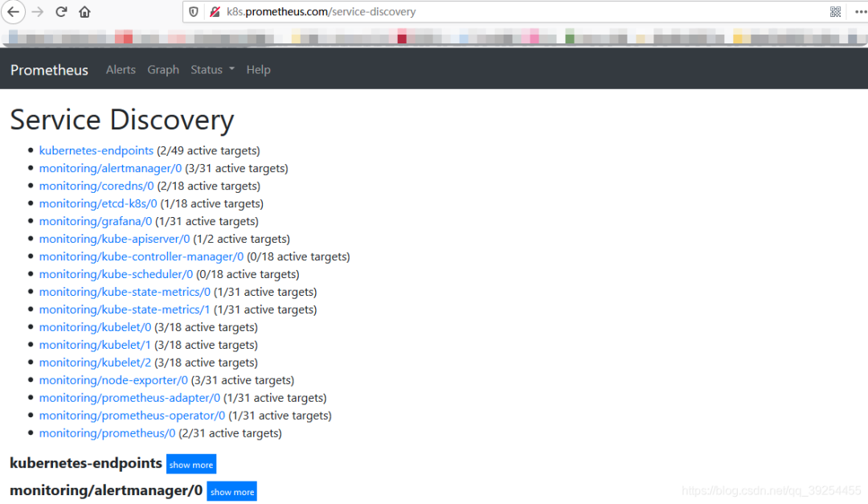Open monitoring/kube-scheduler/0 link
The width and height of the screenshot is (868, 504).
point(117,274)
